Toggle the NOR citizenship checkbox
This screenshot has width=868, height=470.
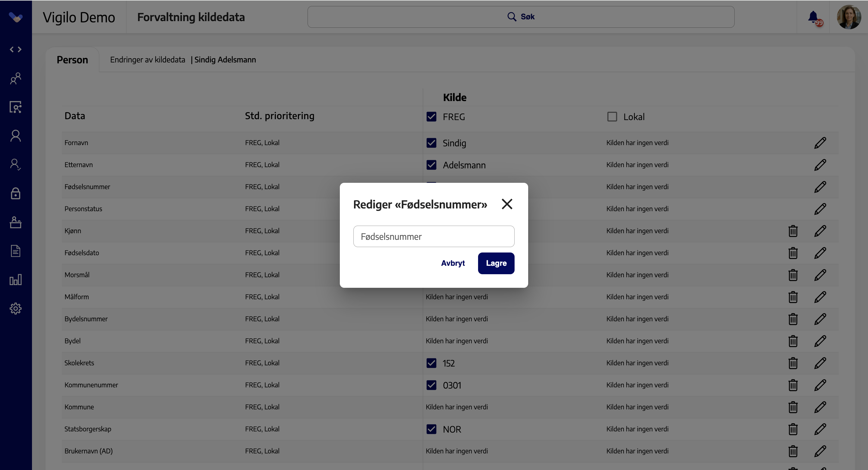pos(431,429)
